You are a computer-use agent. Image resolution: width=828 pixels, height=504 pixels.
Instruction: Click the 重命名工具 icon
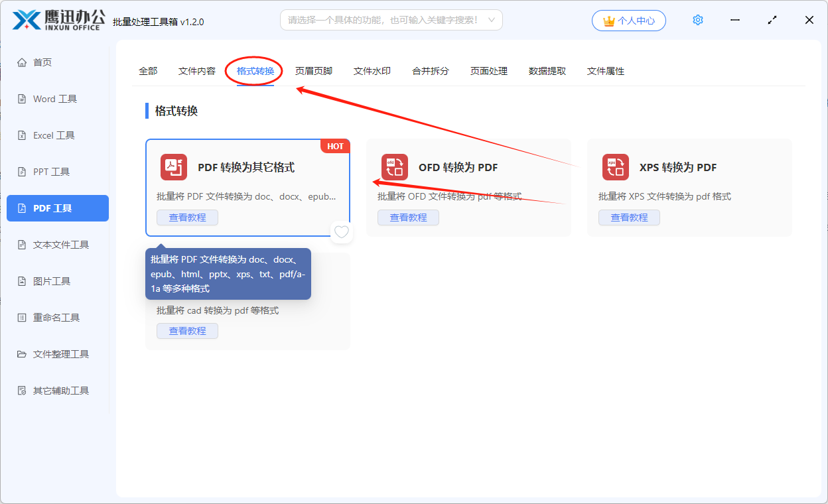22,318
